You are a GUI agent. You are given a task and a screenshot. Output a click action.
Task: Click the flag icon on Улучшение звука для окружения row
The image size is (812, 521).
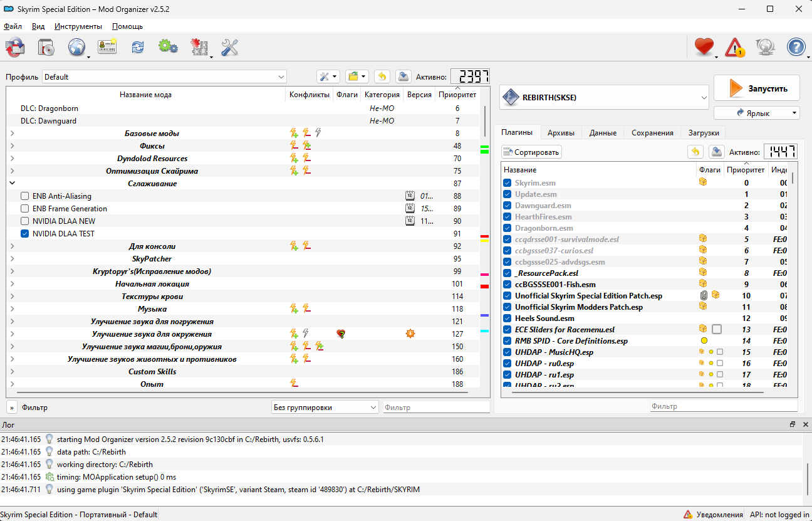341,334
